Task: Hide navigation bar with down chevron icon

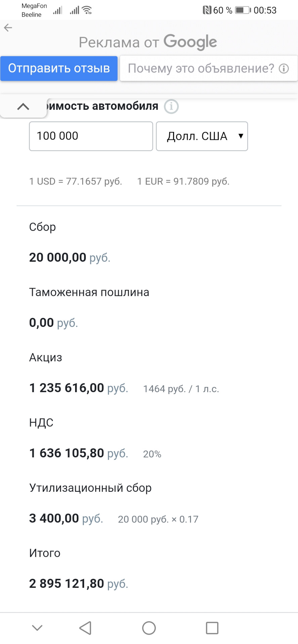Action: pos(37,628)
